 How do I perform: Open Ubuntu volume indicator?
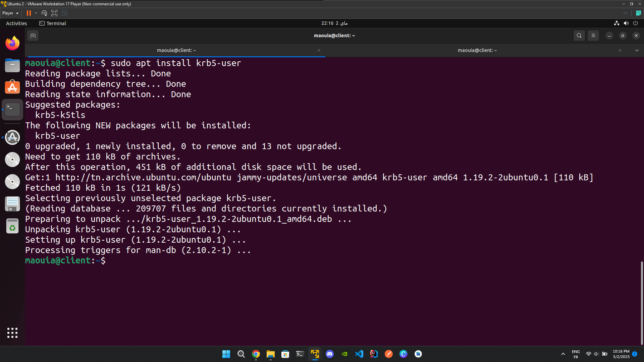pos(626,23)
